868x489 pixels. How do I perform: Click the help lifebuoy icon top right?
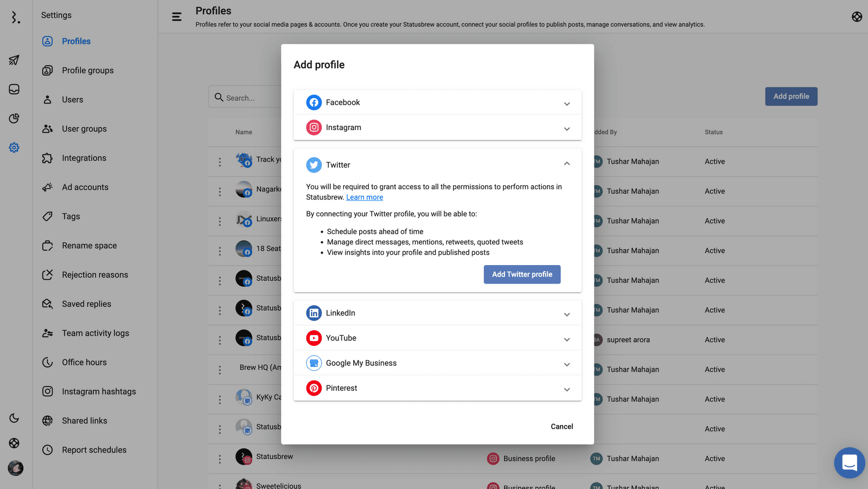(x=857, y=17)
